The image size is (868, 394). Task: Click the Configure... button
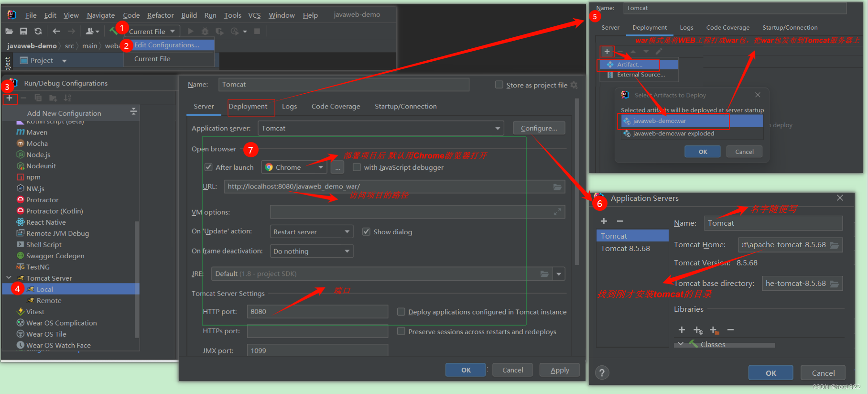[539, 128]
